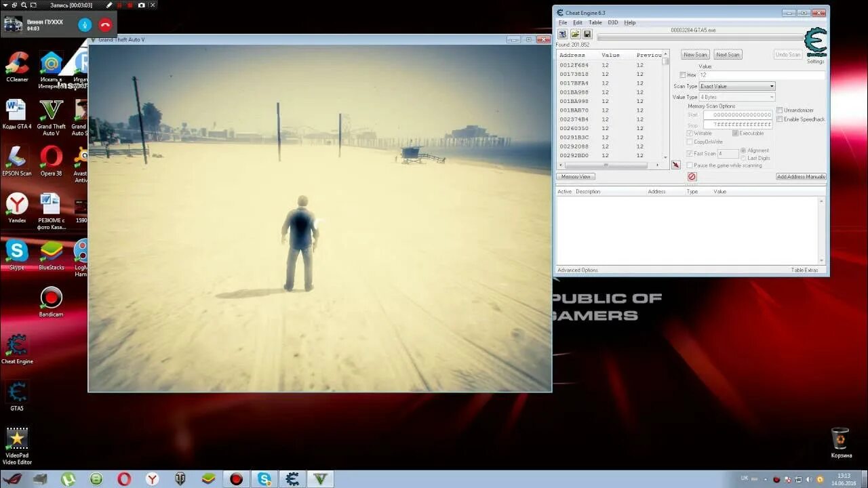Toggle the Fast Scan checkbox

pos(690,154)
